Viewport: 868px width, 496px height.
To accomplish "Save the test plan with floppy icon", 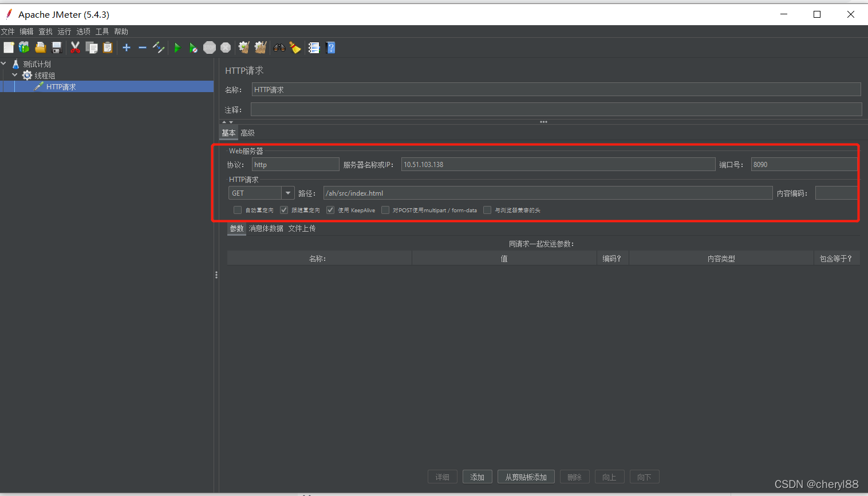I will coord(57,47).
